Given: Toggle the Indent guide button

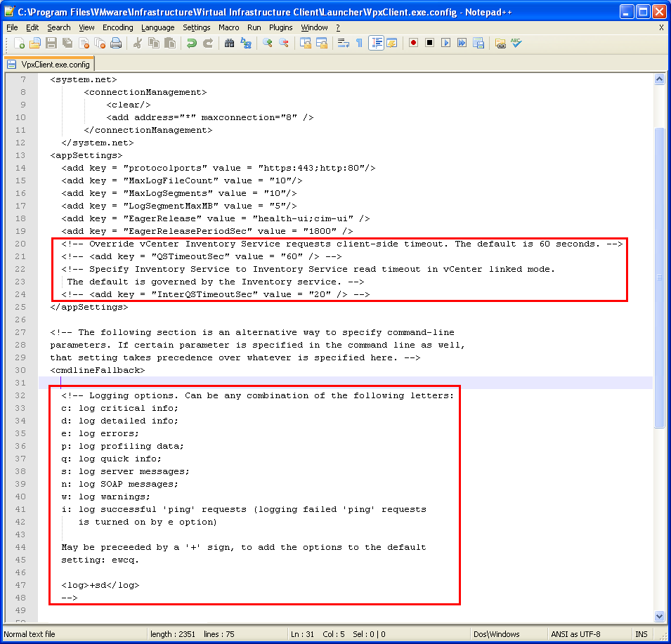Looking at the screenshot, I should click(376, 43).
